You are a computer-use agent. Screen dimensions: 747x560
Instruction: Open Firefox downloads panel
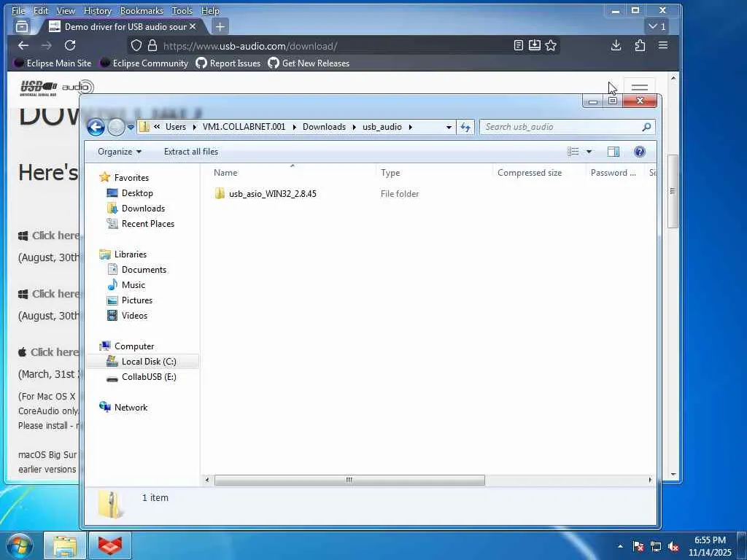(616, 45)
